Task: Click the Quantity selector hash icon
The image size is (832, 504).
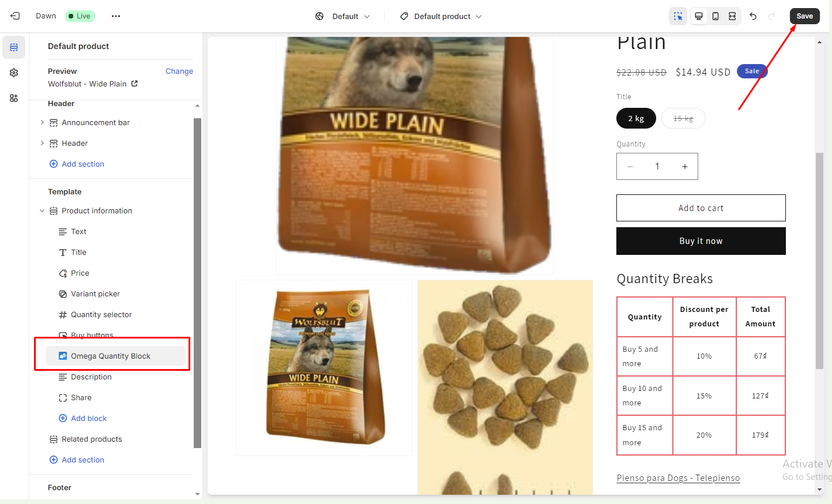Action: pyautogui.click(x=63, y=315)
